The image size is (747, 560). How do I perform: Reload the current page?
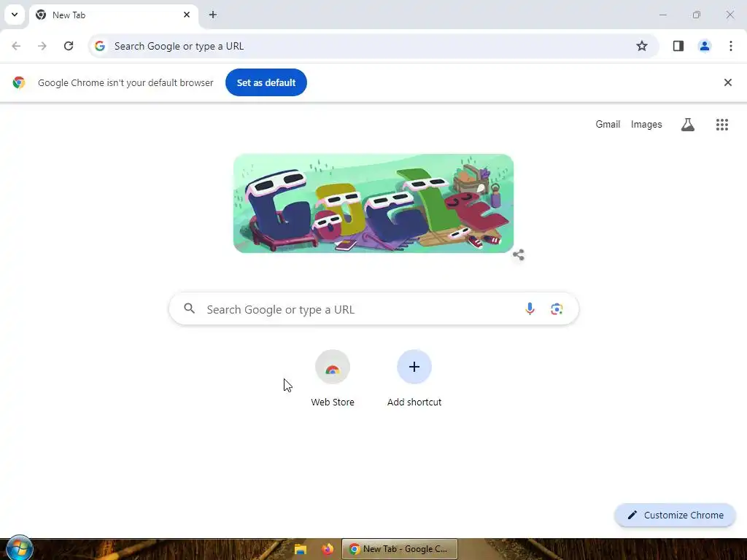pyautogui.click(x=69, y=46)
